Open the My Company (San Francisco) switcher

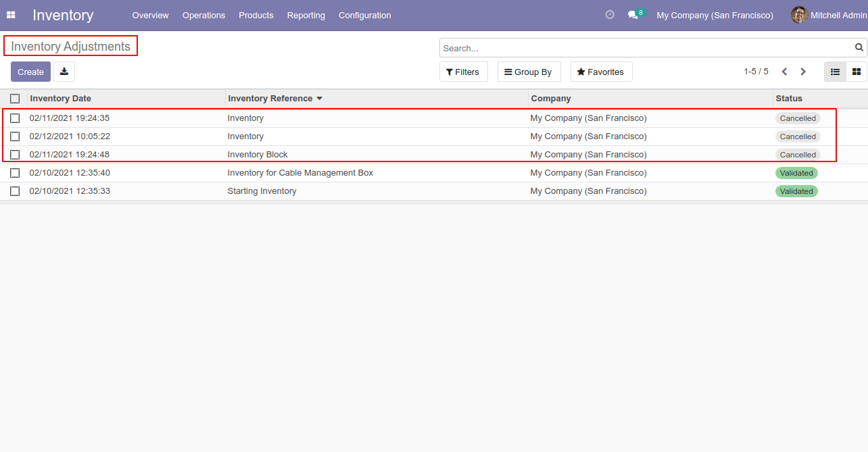(x=715, y=15)
